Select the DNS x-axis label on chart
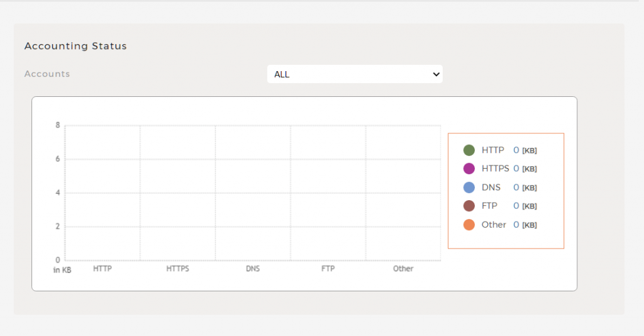Screen dimensions: 644x336 coord(253,269)
